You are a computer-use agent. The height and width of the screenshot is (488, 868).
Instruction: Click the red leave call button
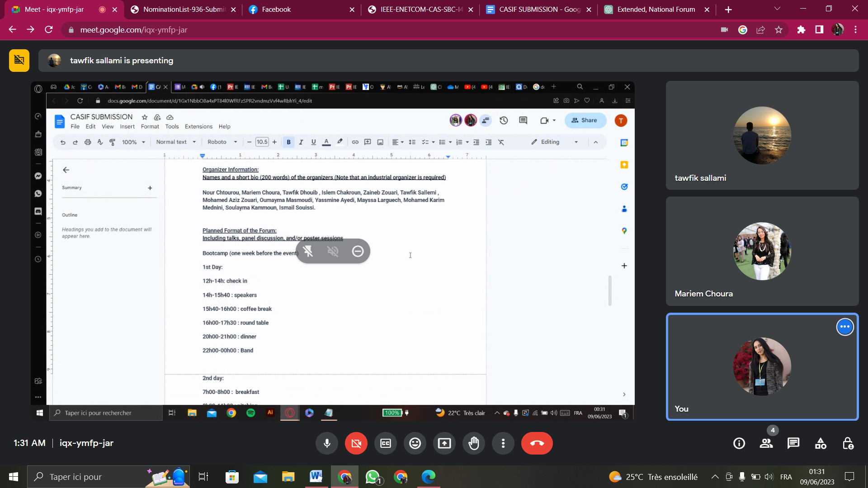tap(537, 443)
